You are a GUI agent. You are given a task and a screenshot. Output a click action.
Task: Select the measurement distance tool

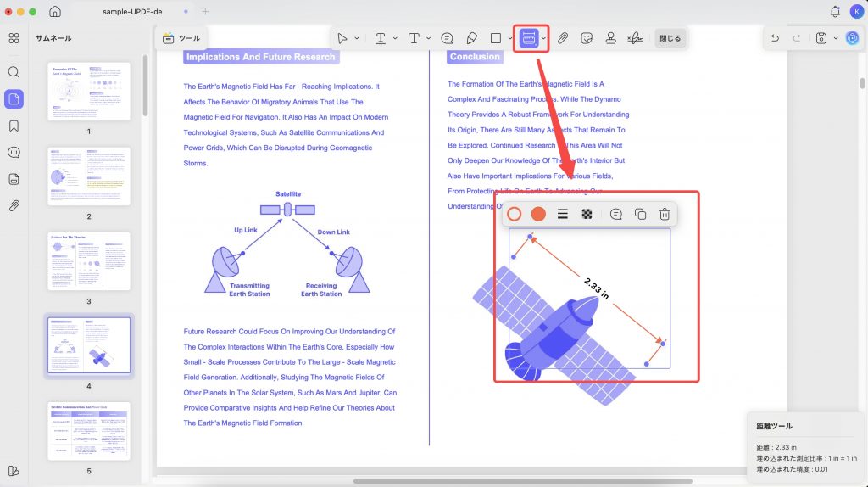click(529, 38)
